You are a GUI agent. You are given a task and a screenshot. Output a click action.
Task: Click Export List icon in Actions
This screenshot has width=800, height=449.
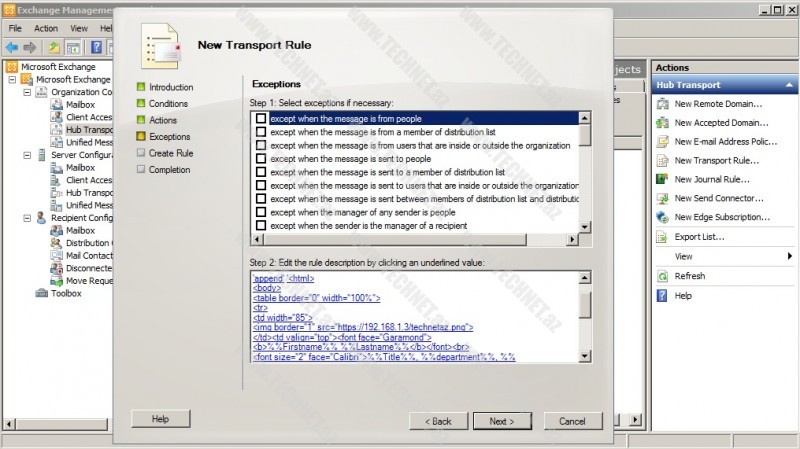663,237
